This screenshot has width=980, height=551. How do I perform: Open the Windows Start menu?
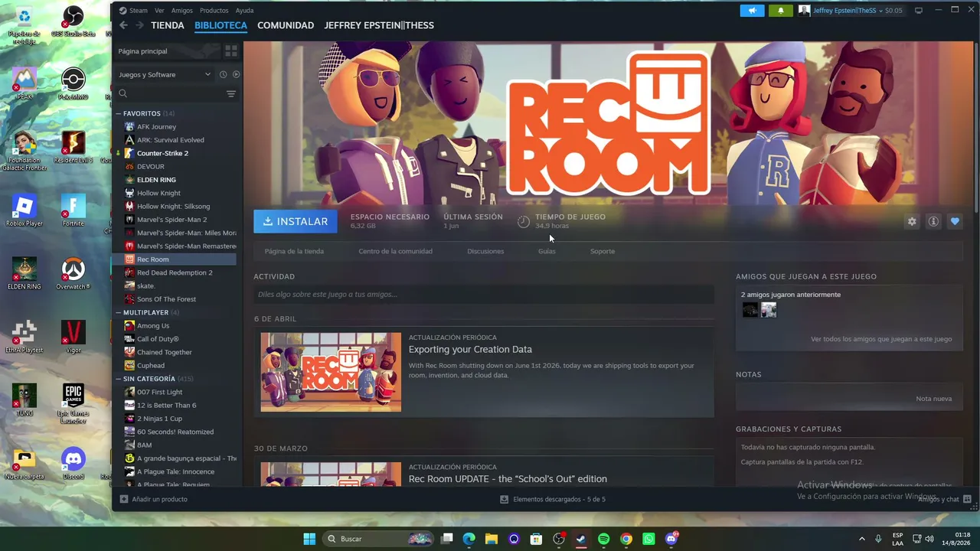(309, 539)
